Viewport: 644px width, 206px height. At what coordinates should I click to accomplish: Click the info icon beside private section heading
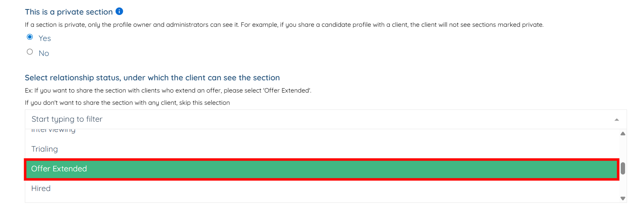click(119, 11)
